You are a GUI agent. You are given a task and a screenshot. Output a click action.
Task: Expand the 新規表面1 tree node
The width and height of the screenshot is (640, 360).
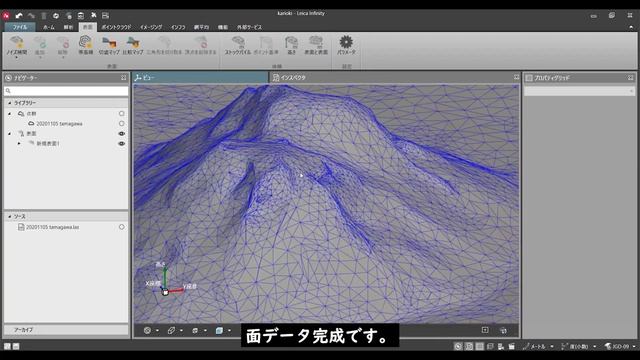click(x=19, y=144)
